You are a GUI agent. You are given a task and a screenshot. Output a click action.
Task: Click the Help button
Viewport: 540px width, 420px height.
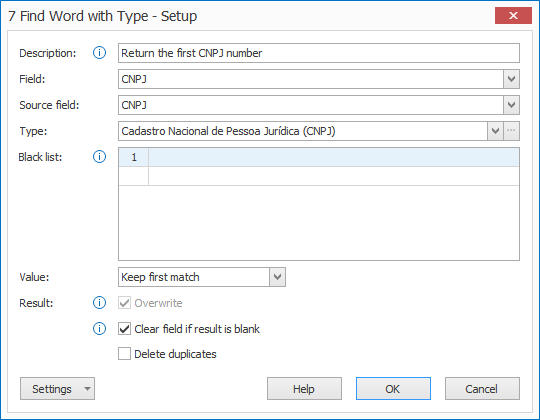pyautogui.click(x=304, y=389)
